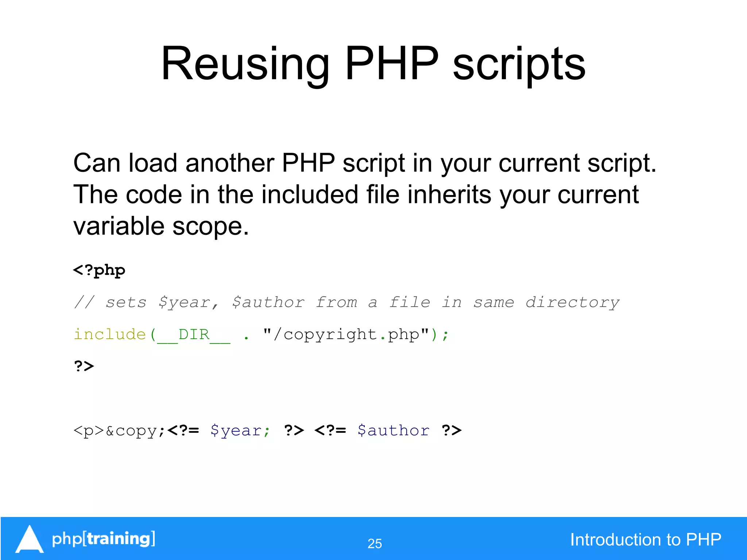
Task: Click the 'Introduction to PHP' footer text
Action: coord(646,540)
